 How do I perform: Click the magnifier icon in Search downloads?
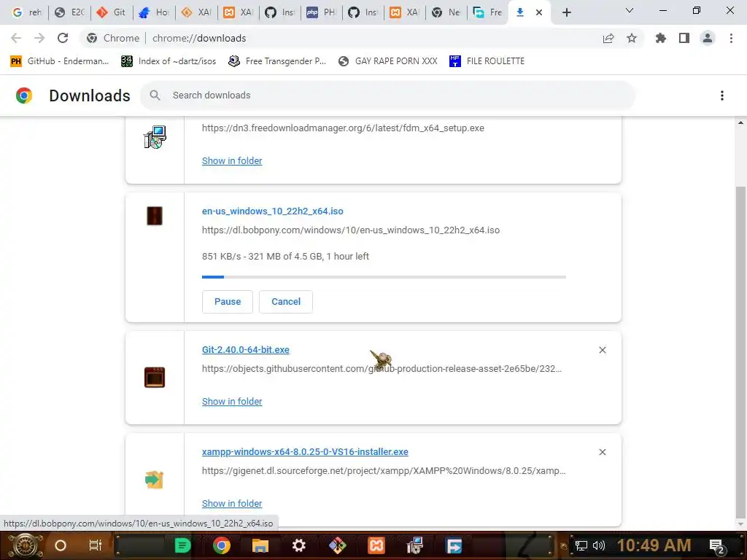155,96
